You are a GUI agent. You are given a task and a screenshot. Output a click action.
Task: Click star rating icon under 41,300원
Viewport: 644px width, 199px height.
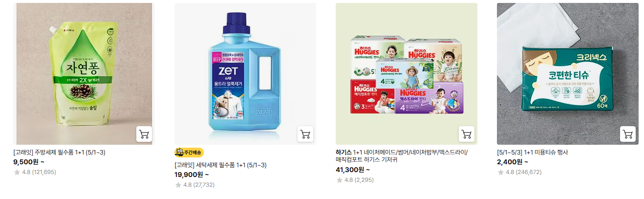(340, 180)
